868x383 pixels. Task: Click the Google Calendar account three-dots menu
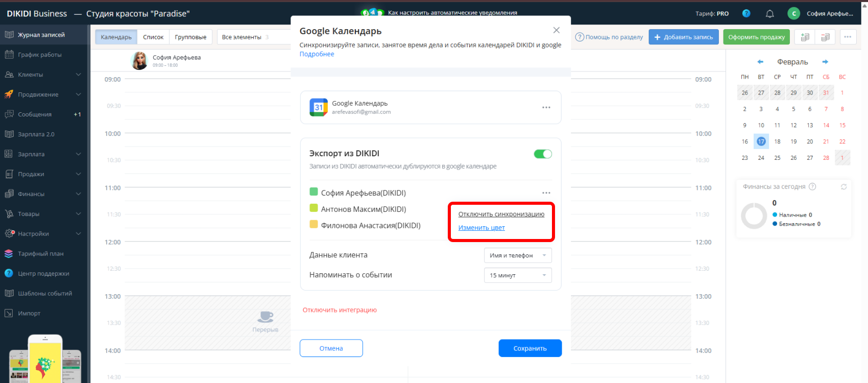click(546, 107)
